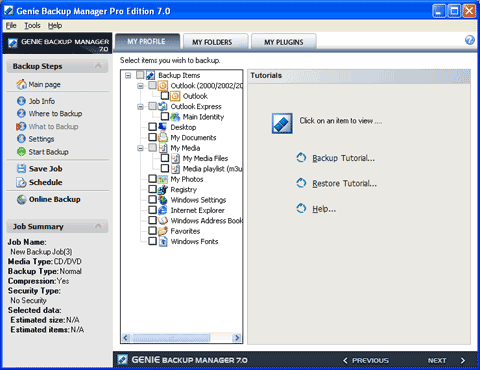
Task: Check the My Documents checkbox
Action: point(152,137)
